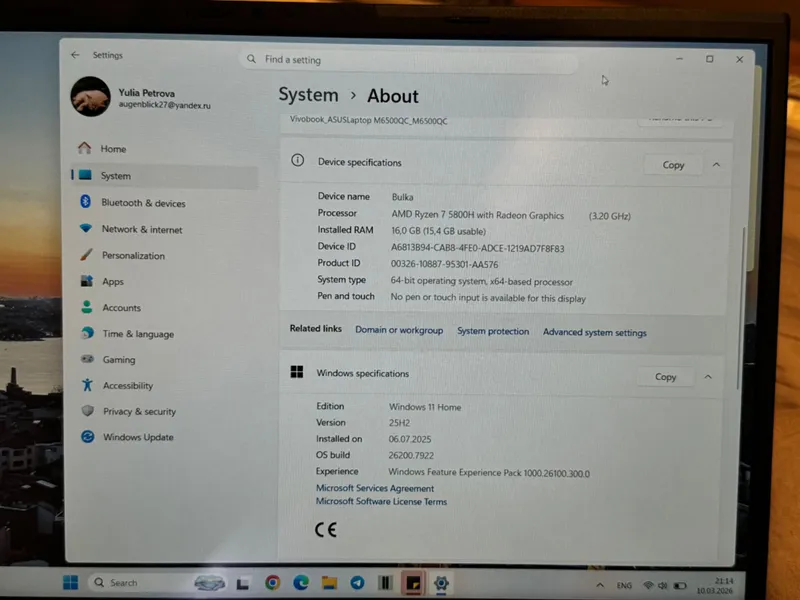Screen dimensions: 800x600
Task: Click the Product ID value 00326-10887-95301-AA576
Action: click(444, 264)
